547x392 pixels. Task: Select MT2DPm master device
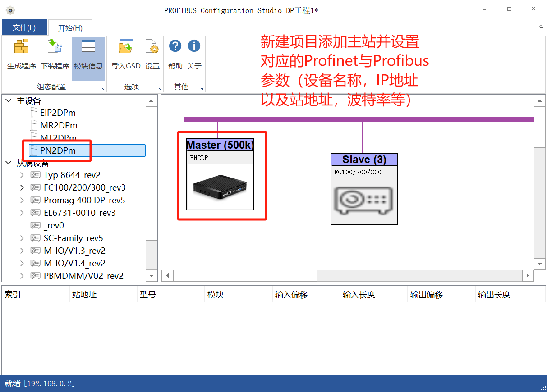point(58,137)
